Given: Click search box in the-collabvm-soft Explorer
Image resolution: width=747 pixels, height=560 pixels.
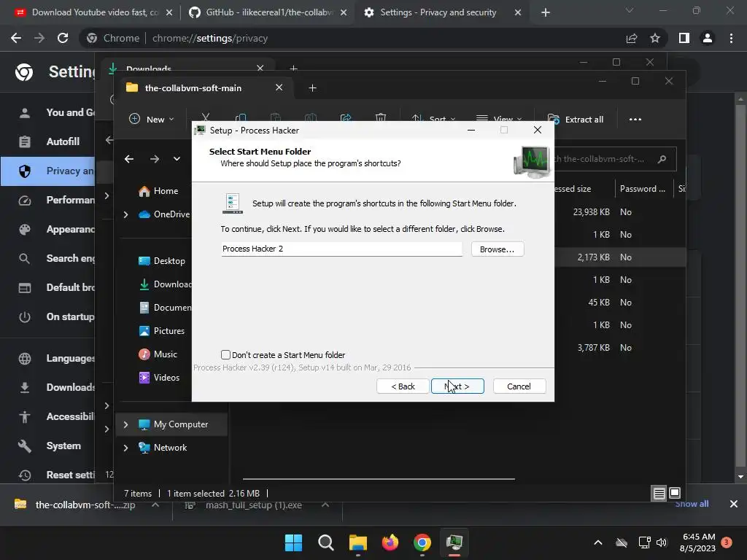Looking at the screenshot, I should (x=615, y=159).
